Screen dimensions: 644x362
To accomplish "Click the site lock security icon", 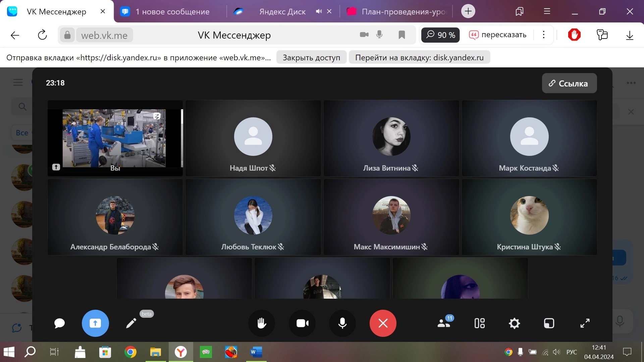I will click(67, 35).
